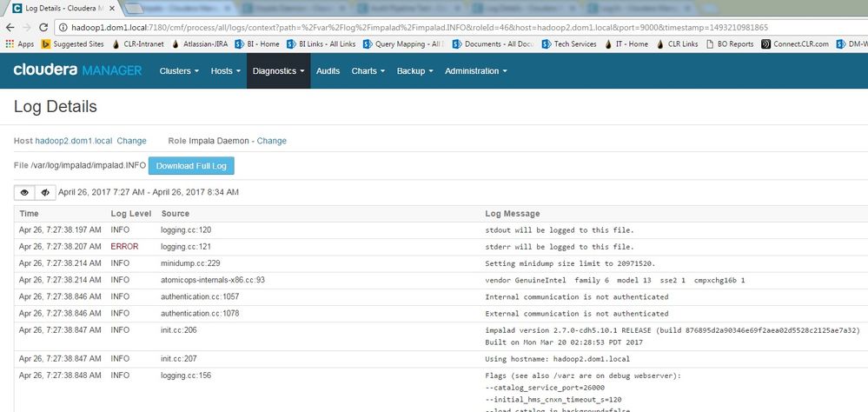Expand the Backup dropdown menu
Viewport: 868px width, 412px height.
[x=414, y=71]
